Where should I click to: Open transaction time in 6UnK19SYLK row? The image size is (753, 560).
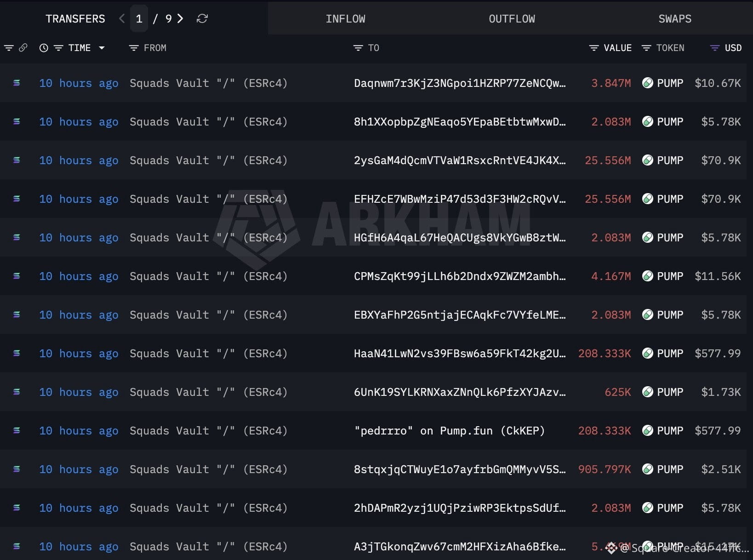coord(79,392)
